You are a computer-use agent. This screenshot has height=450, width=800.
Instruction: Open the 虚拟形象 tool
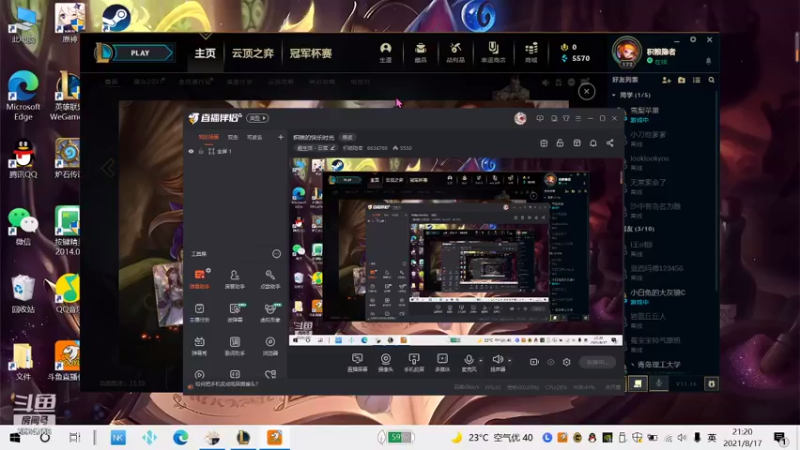[x=270, y=312]
